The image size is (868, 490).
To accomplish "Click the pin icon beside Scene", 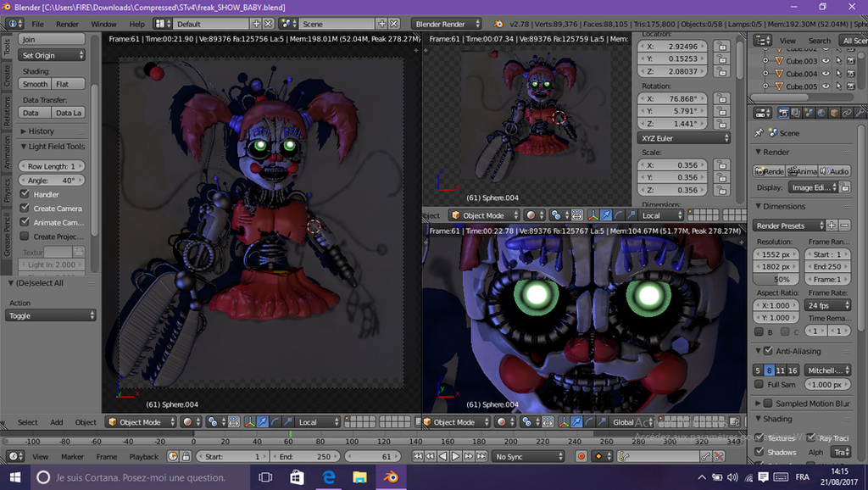I will pyautogui.click(x=759, y=133).
